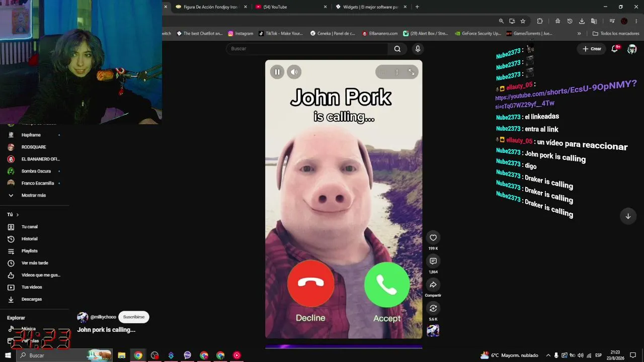The height and width of the screenshot is (362, 644).
Task: Open the Instagram bookmark
Action: (240, 34)
